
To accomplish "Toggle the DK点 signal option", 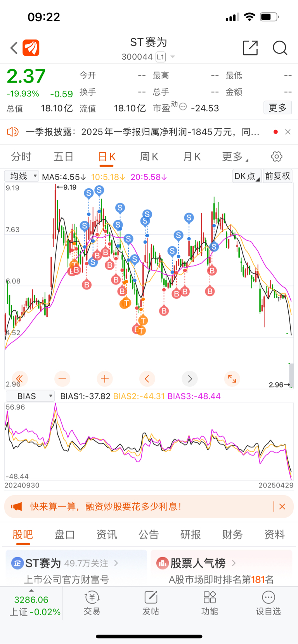I will pos(247,176).
